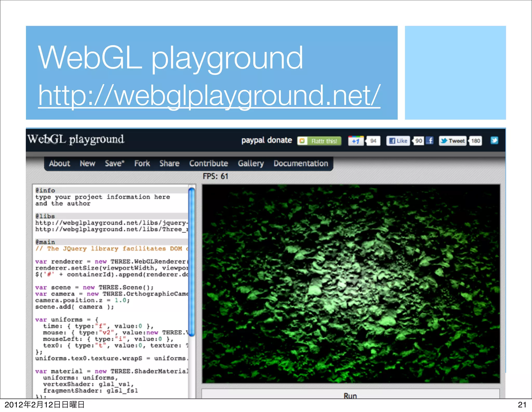
Task: Click Save* in the navigation bar
Action: 115,163
